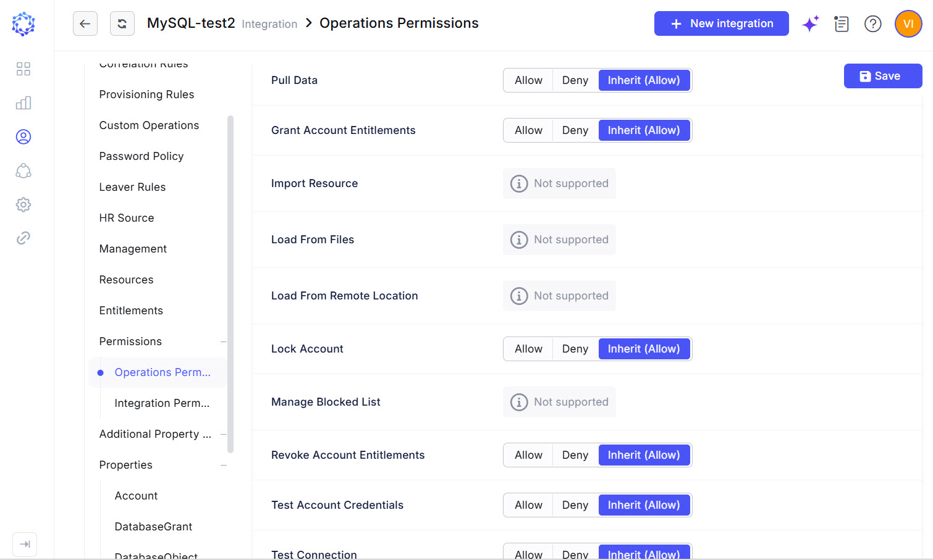Click info icon for Load From Remote Location

519,296
